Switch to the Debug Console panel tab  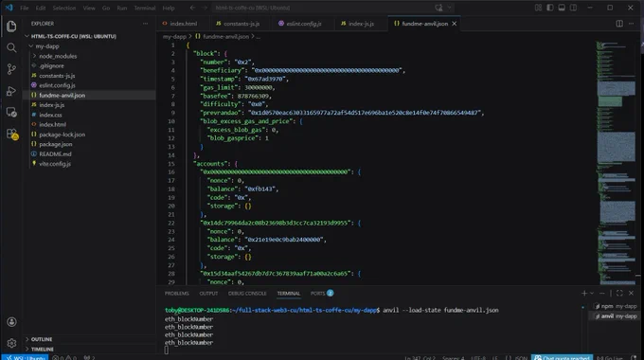[247, 294]
